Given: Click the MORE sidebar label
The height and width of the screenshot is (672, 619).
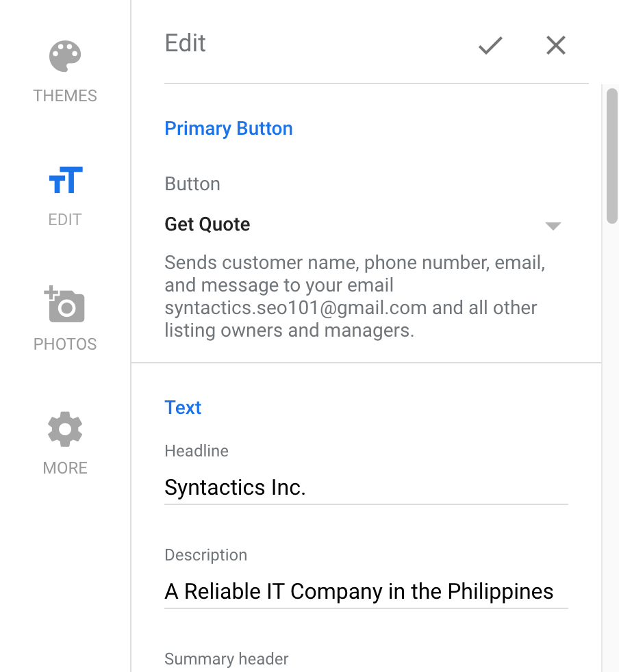Looking at the screenshot, I should [x=65, y=468].
